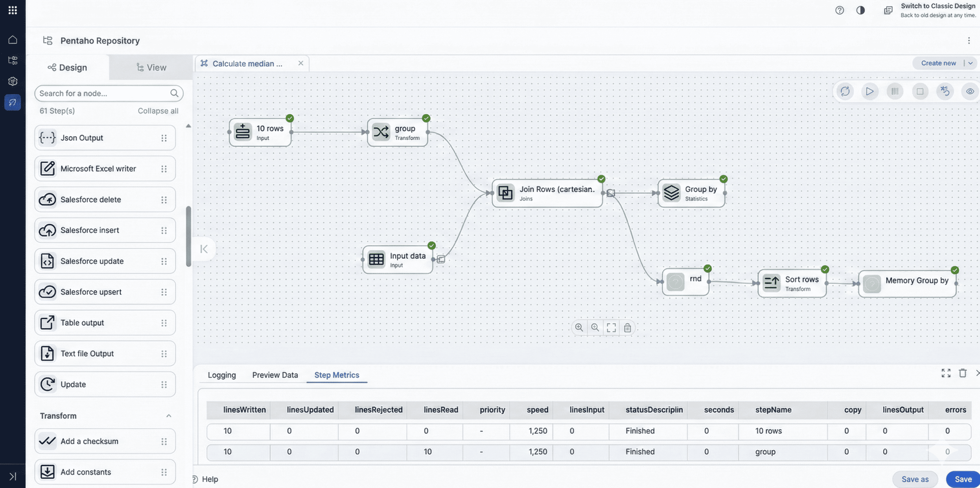Stop the transformation using the square icon

pyautogui.click(x=920, y=91)
